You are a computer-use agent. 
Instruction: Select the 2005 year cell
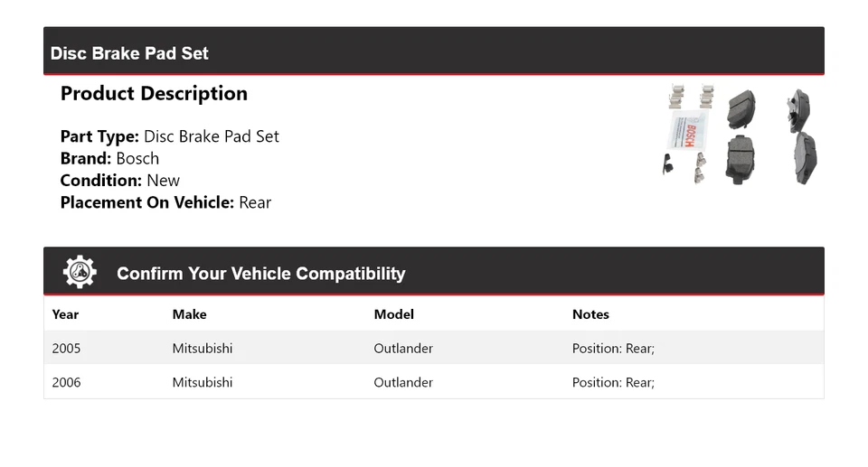[x=66, y=348]
